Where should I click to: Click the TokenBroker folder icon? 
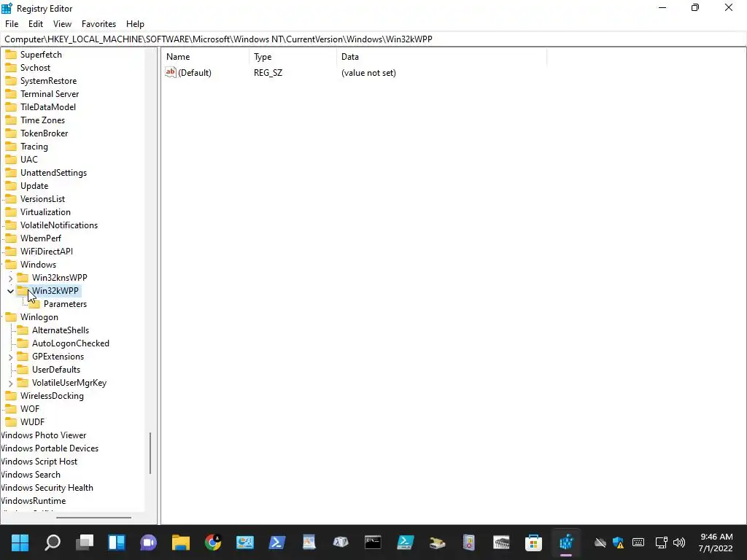click(10, 133)
